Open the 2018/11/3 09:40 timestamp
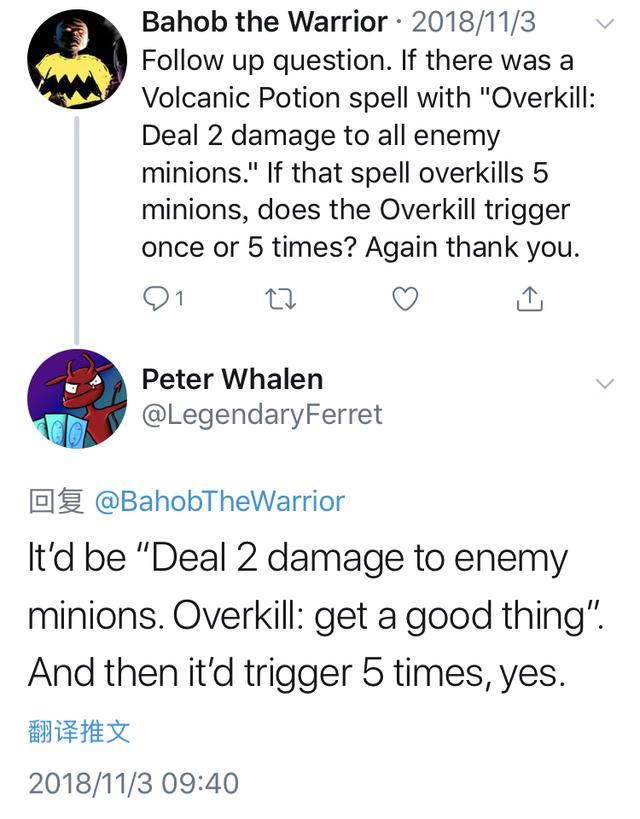The height and width of the screenshot is (819, 640). pos(134,781)
